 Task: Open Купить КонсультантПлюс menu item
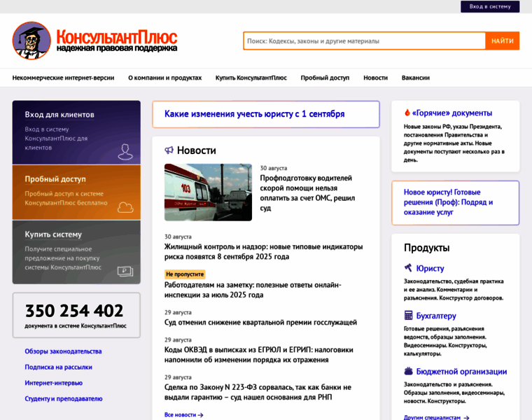click(x=251, y=78)
